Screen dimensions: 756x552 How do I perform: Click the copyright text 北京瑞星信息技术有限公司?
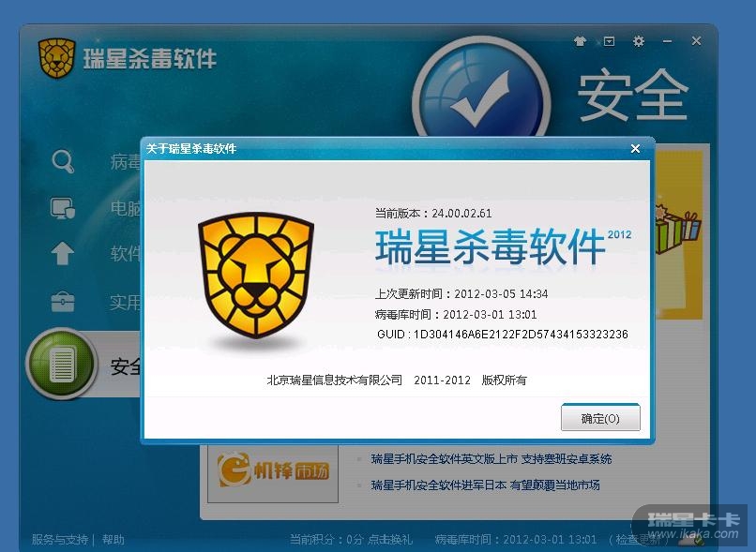pyautogui.click(x=334, y=380)
